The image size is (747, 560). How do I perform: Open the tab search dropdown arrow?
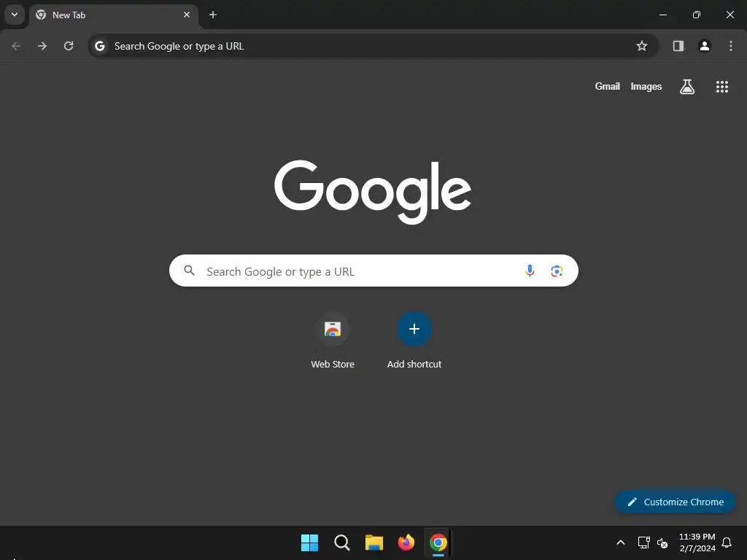15,15
